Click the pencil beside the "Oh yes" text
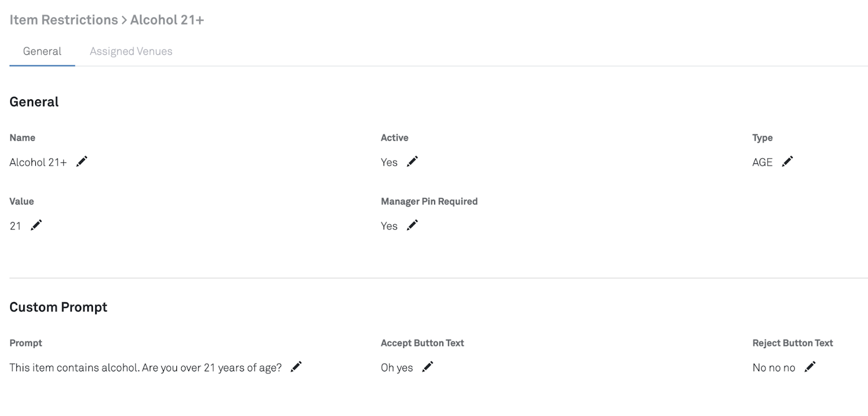This screenshot has height=416, width=868. (427, 367)
